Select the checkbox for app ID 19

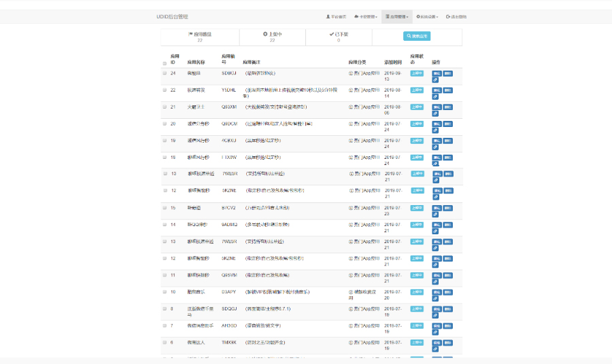(x=165, y=140)
